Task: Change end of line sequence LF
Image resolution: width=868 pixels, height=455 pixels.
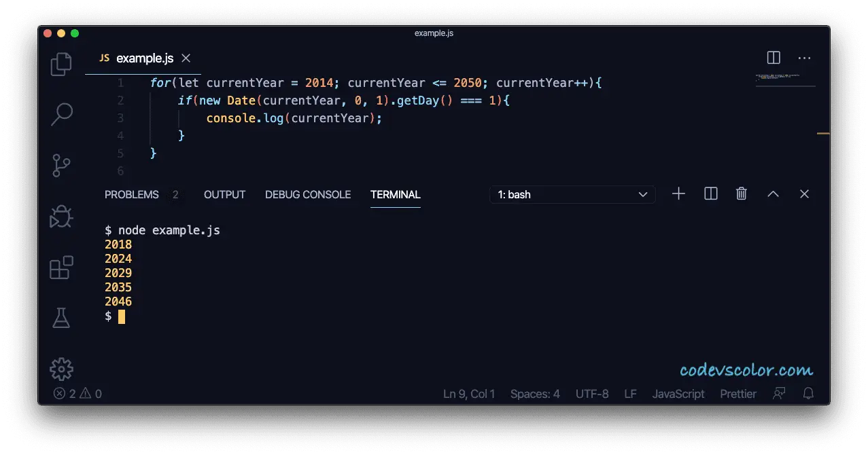Action: (x=630, y=394)
